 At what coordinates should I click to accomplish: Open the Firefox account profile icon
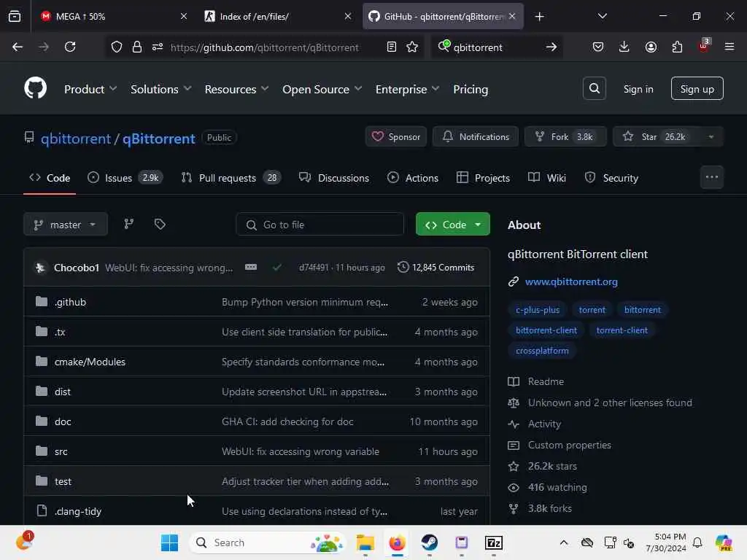click(x=651, y=47)
